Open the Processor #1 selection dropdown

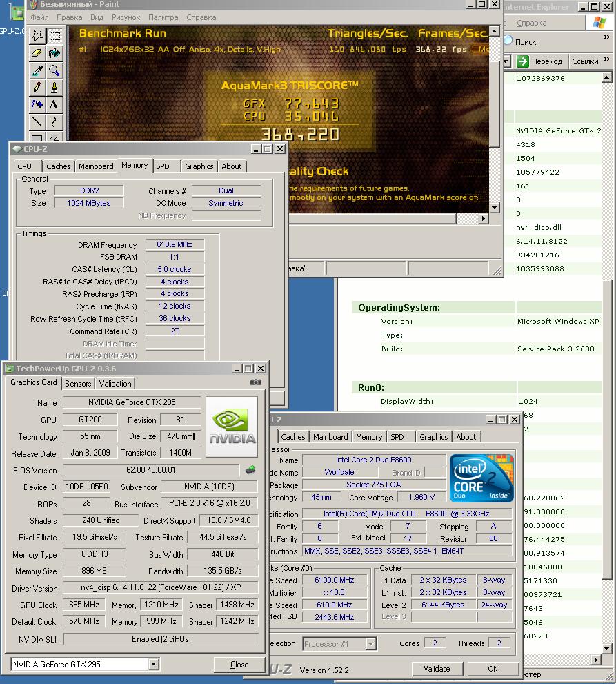click(370, 643)
